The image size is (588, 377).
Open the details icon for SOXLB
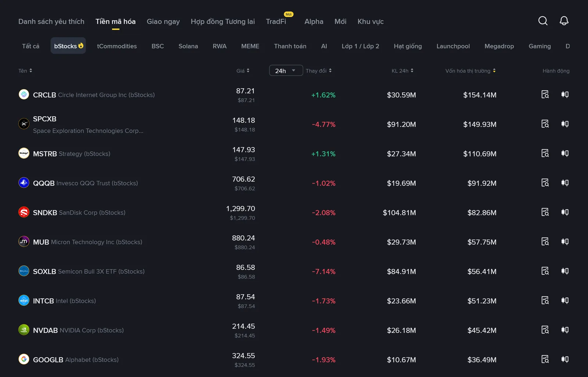tap(545, 271)
